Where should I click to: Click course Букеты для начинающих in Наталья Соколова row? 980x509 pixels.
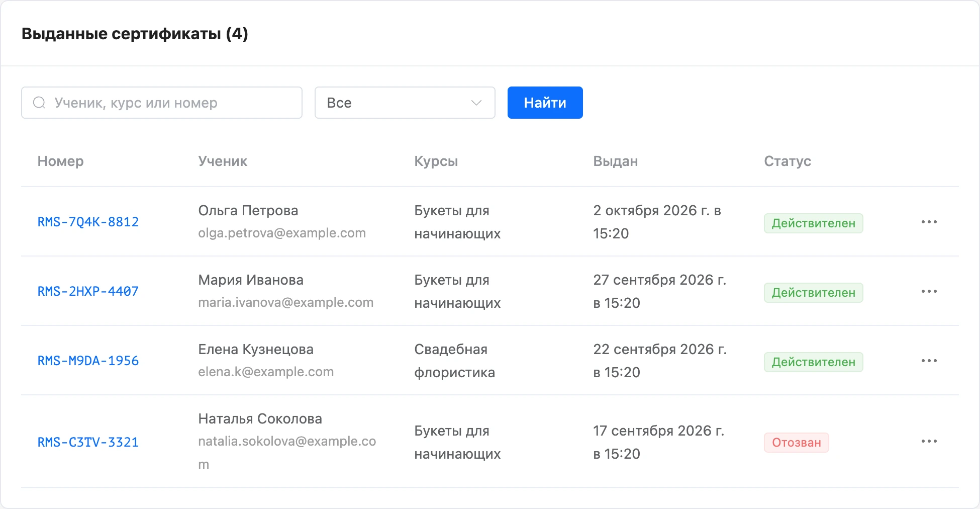point(457,442)
